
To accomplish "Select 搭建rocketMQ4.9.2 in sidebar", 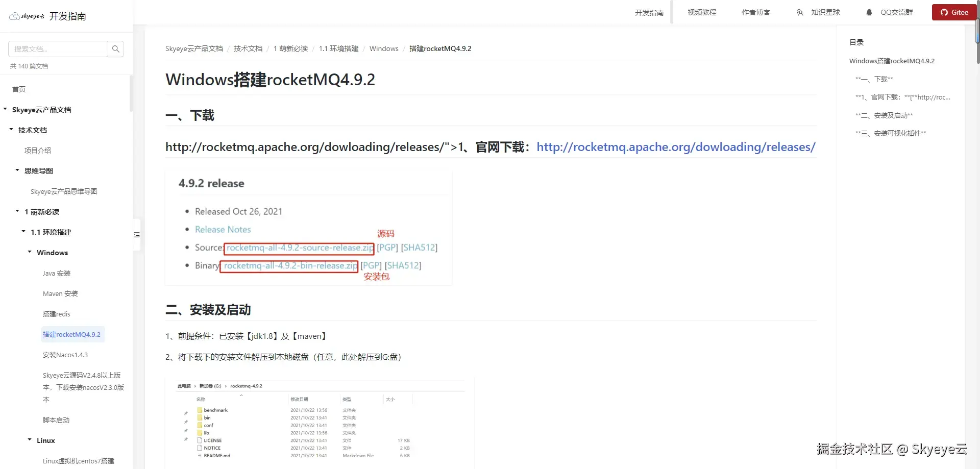I will [71, 334].
